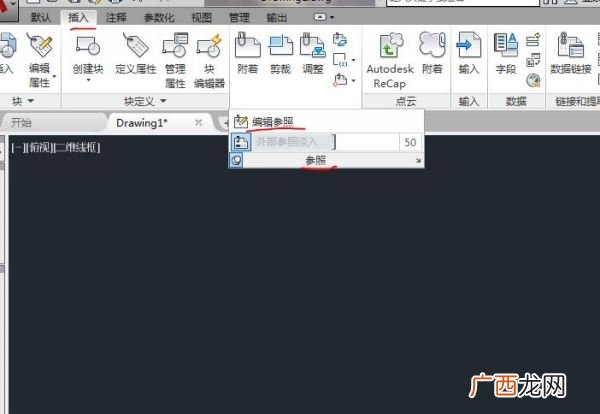600x414 pixels.
Task: Click point cloud Attach (附着) icon
Action: pyautogui.click(x=432, y=44)
